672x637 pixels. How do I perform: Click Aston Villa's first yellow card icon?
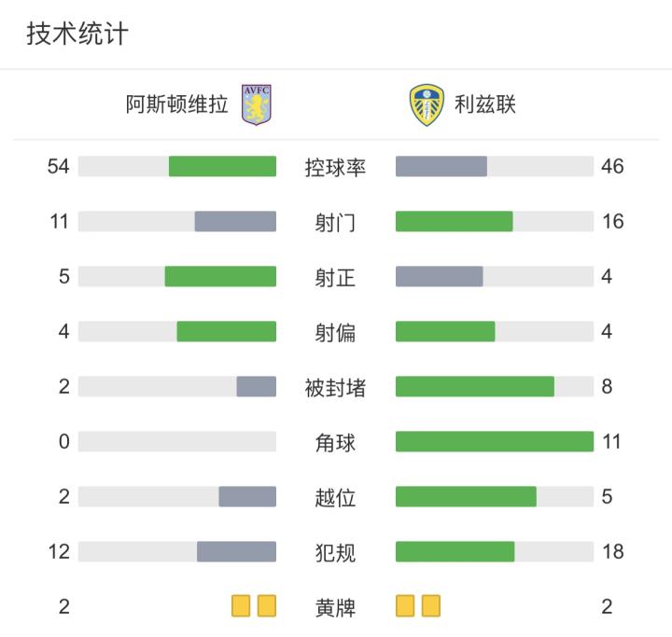pyautogui.click(x=242, y=606)
